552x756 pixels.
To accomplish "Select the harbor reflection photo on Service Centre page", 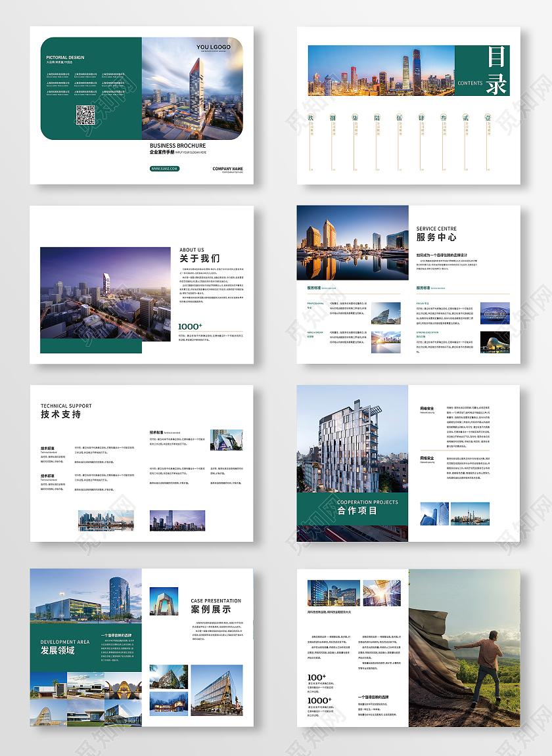I will 352,242.
